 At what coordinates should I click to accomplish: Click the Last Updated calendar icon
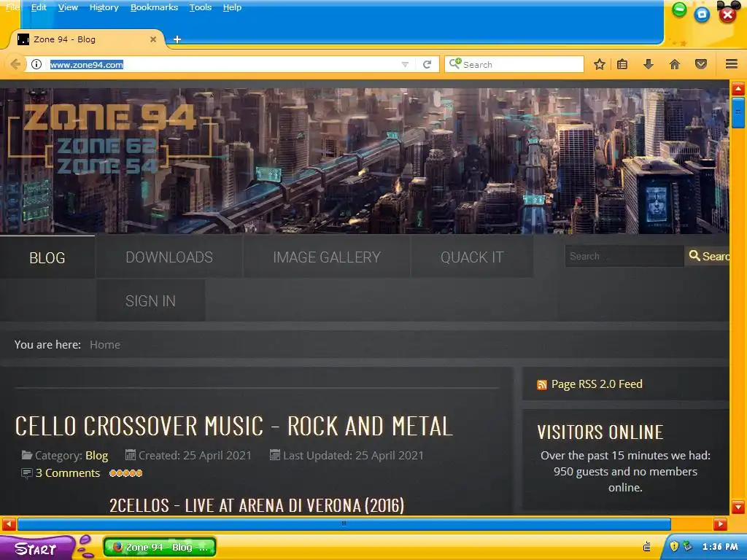coord(274,455)
